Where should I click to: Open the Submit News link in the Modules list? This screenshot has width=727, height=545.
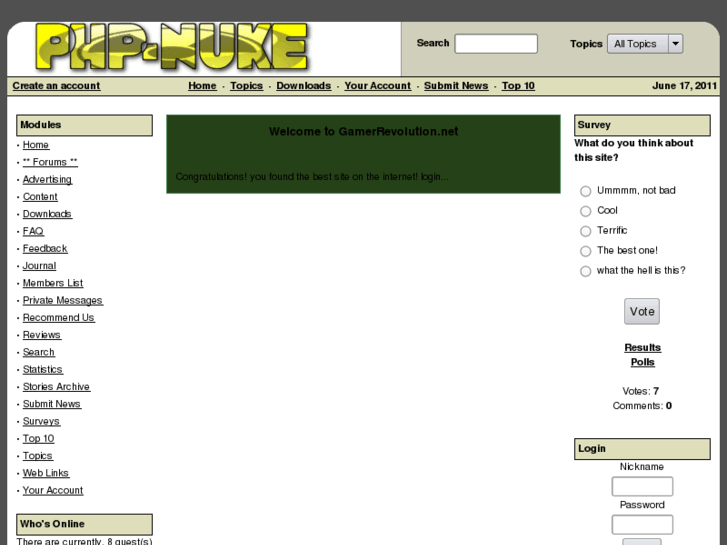click(52, 404)
